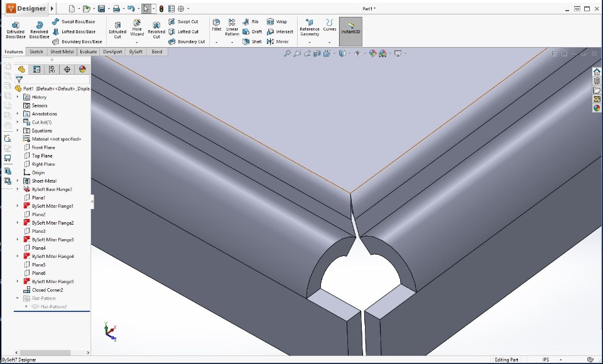Choose Swept Boss/Base in the ribbon
The width and height of the screenshot is (603, 364).
click(74, 21)
